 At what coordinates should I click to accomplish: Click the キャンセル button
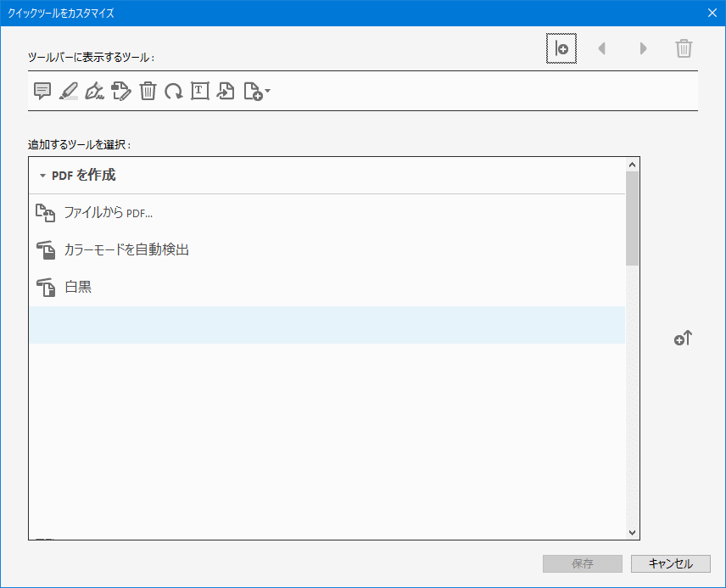point(670,563)
